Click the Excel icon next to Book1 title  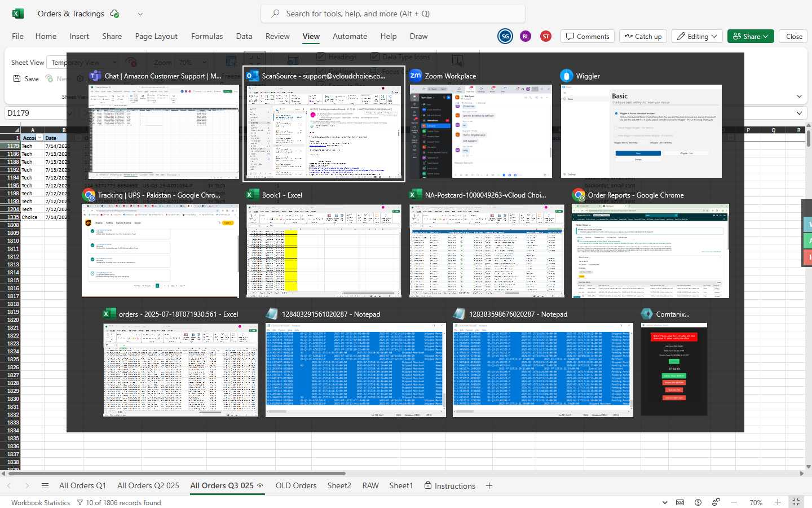click(x=253, y=195)
